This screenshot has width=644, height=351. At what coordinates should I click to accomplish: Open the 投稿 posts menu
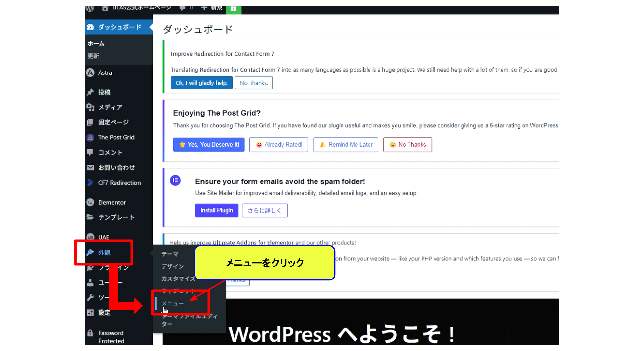coord(104,92)
